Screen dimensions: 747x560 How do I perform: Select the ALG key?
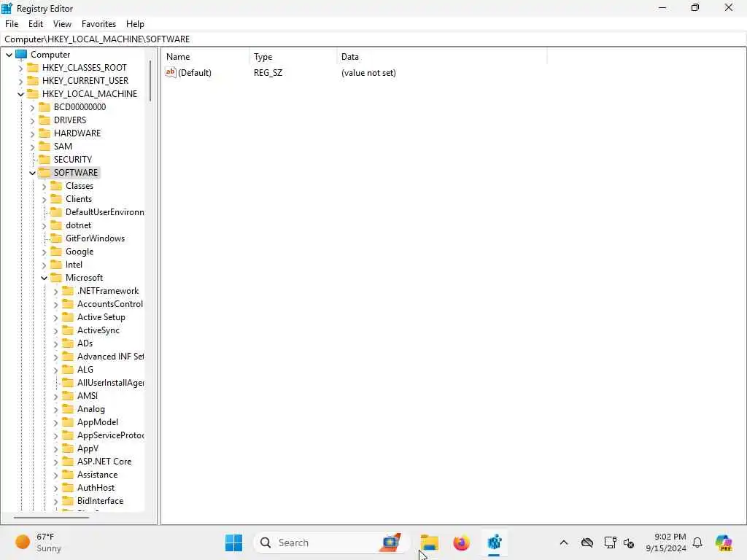pyautogui.click(x=85, y=370)
